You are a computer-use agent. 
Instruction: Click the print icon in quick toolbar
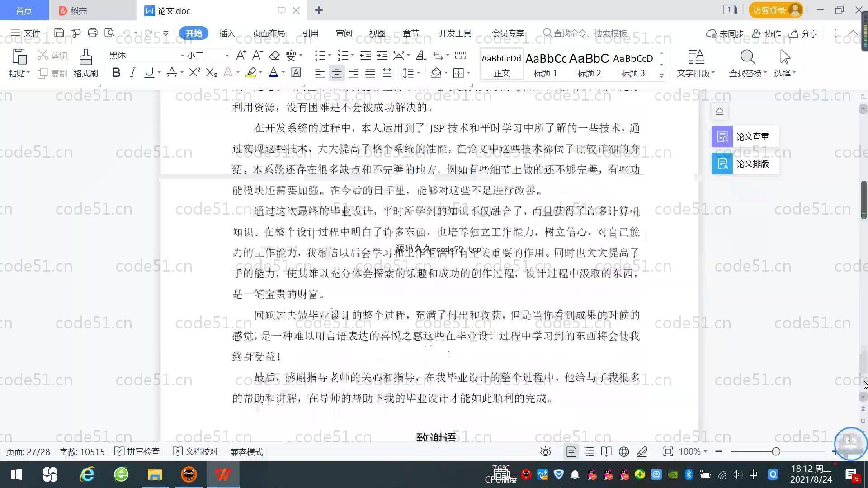coord(93,33)
